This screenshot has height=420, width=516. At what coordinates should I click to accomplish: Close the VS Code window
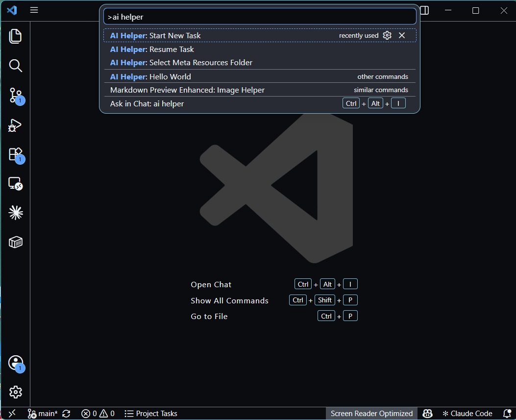pos(504,10)
